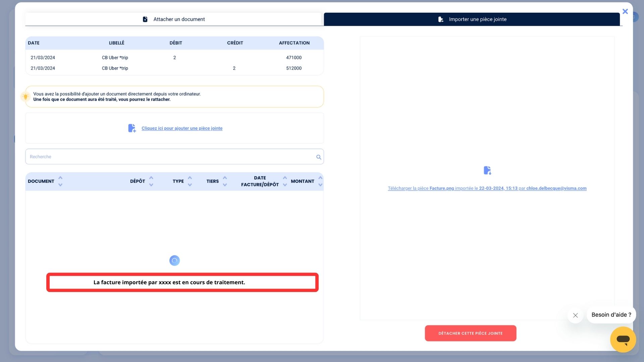Click the AFFECTATION column header
The height and width of the screenshot is (362, 644).
tap(294, 43)
